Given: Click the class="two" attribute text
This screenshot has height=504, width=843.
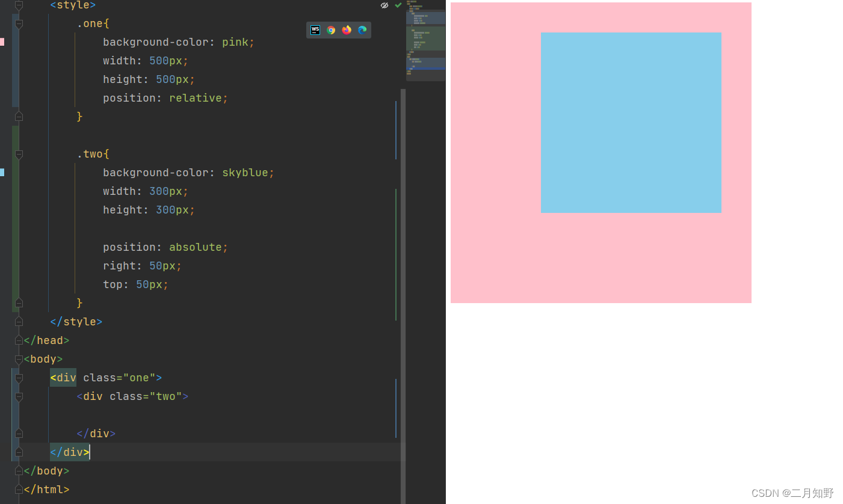Looking at the screenshot, I should 146,396.
